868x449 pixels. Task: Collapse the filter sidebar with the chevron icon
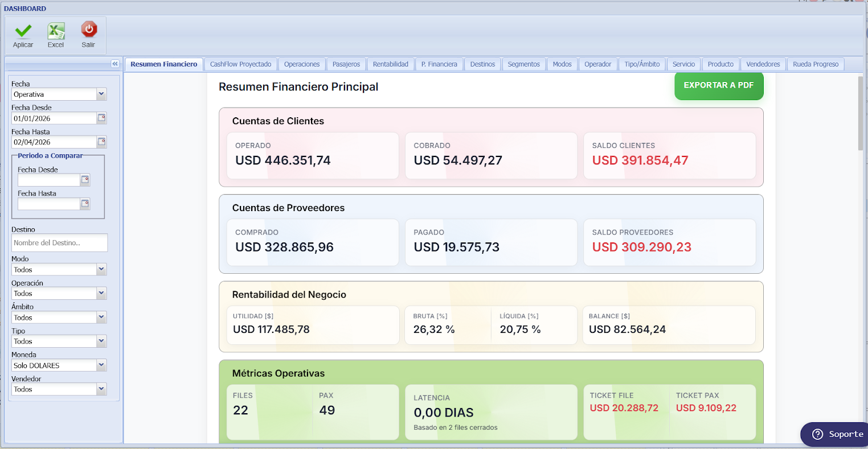point(115,64)
